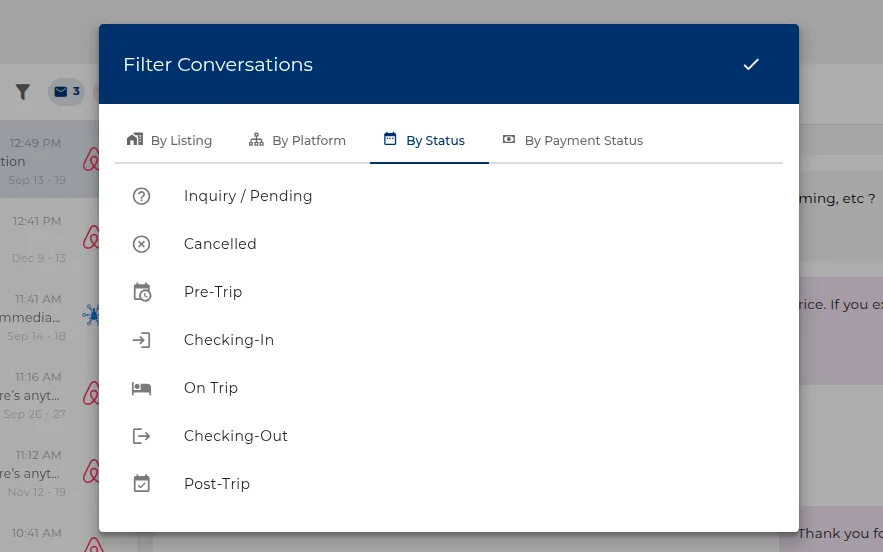Click the Pre-Trip calendar clock icon
Viewport: 883px width, 552px height.
pyautogui.click(x=142, y=292)
